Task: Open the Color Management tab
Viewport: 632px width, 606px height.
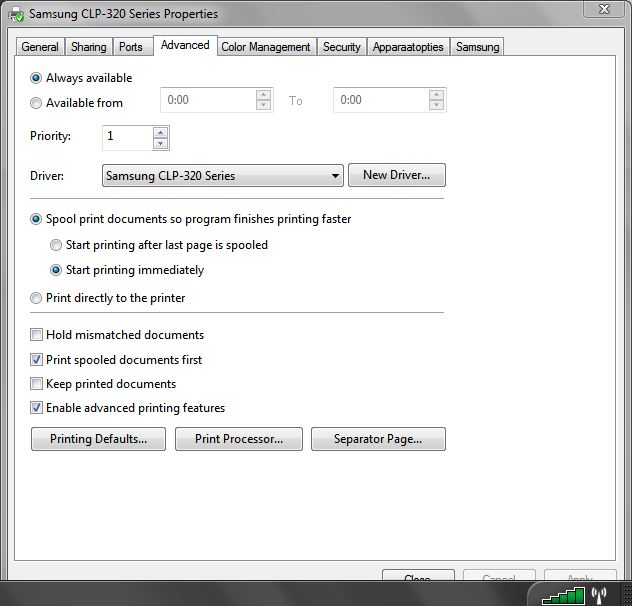Action: point(266,47)
